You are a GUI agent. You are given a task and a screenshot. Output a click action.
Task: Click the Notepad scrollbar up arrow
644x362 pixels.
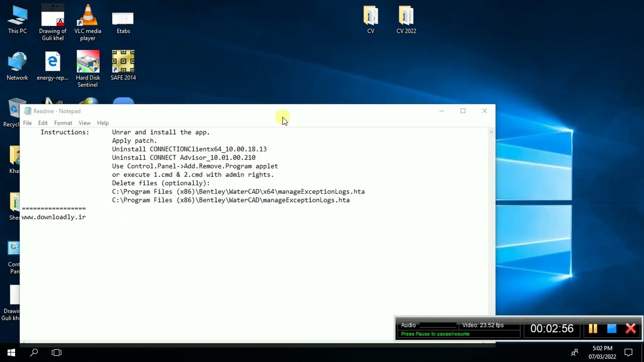click(x=492, y=132)
